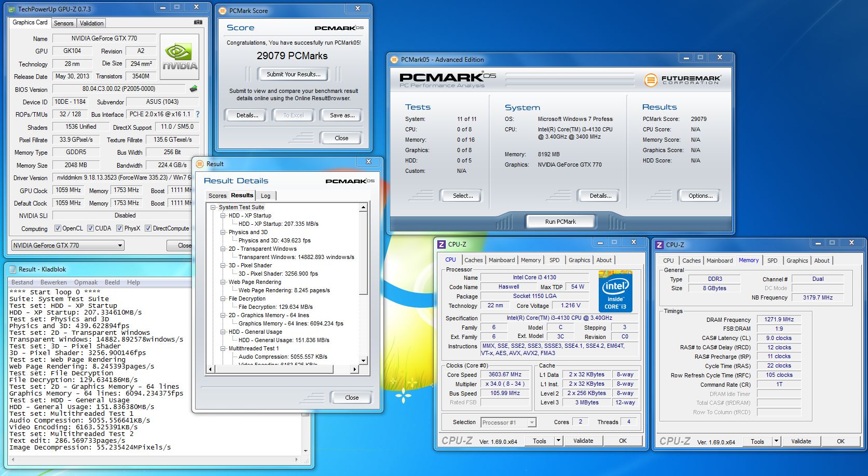Image resolution: width=868 pixels, height=476 pixels.
Task: Open Mainboard tab in CPU-Z CPU window
Action: click(502, 260)
